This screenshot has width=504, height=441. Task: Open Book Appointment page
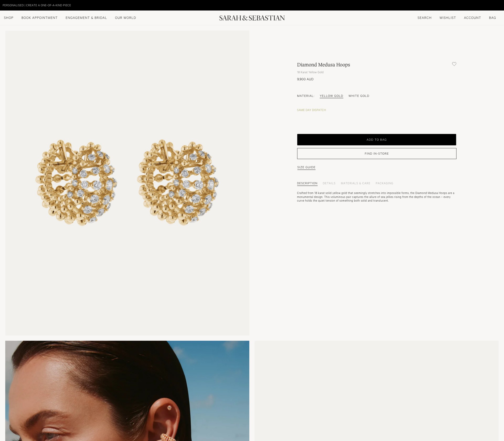(39, 18)
